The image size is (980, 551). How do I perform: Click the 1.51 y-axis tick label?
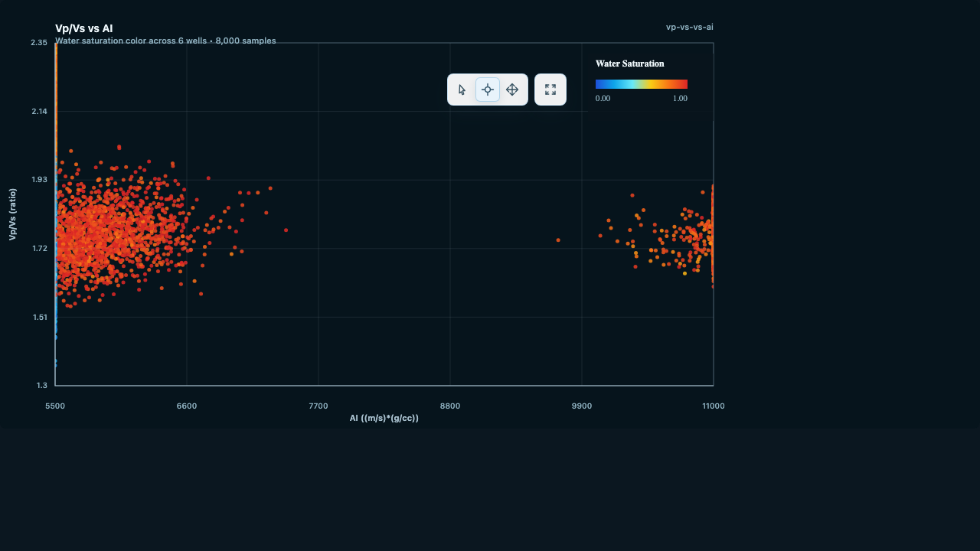38,317
